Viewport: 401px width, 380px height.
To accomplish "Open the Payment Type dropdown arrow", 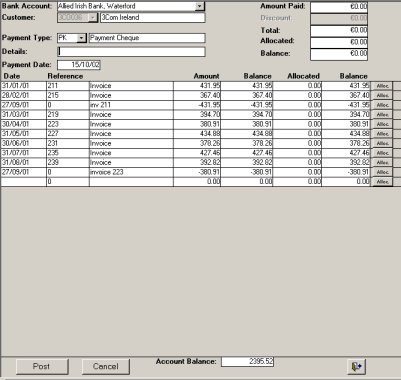I will pyautogui.click(x=81, y=38).
